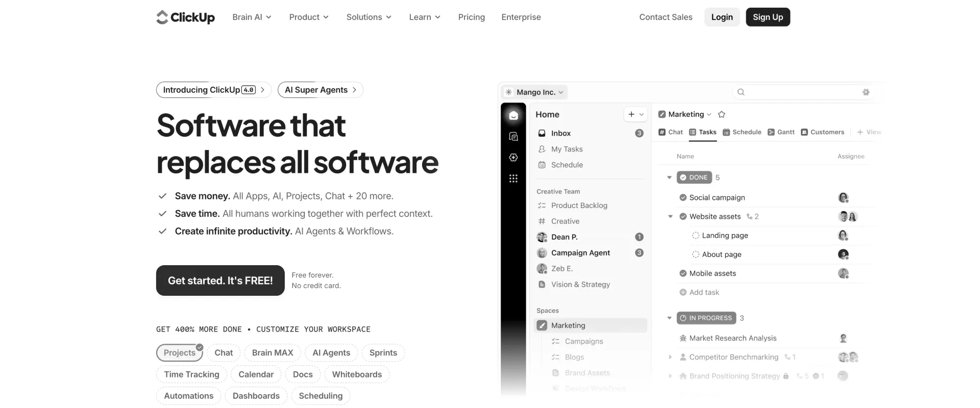This screenshot has height=408, width=980.
Task: Open the Solutions dropdown menu
Action: (369, 17)
